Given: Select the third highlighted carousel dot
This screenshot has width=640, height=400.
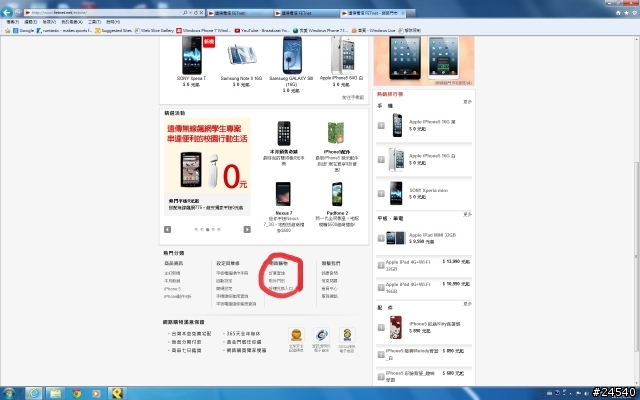Looking at the screenshot, I should click(x=207, y=229).
